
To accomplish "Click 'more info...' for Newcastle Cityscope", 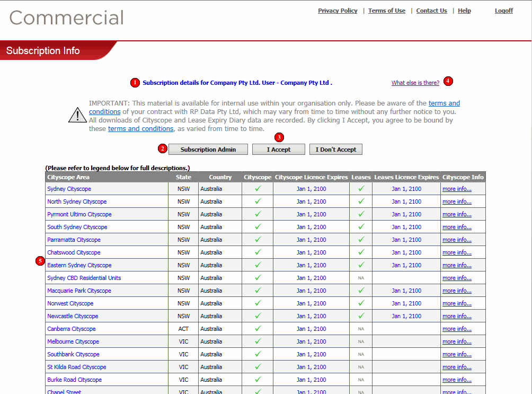I will 457,316.
